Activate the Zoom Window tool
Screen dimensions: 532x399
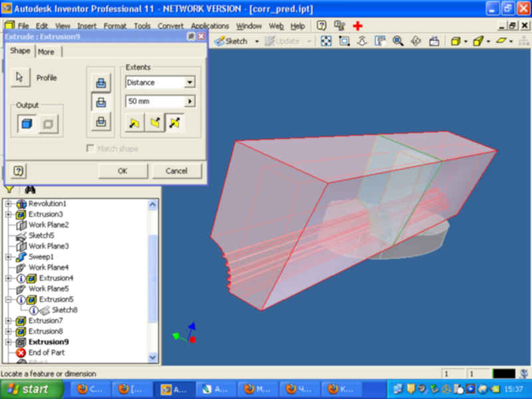(x=344, y=41)
